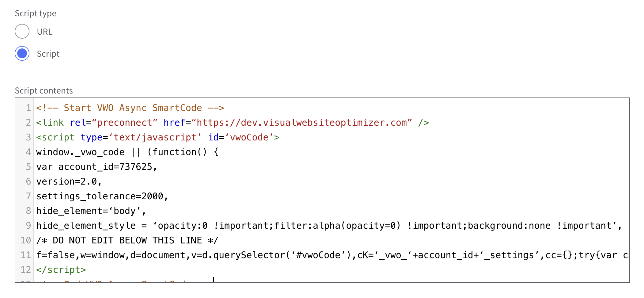The height and width of the screenshot is (298, 644).
Task: Select the Script radio button
Action: (22, 53)
